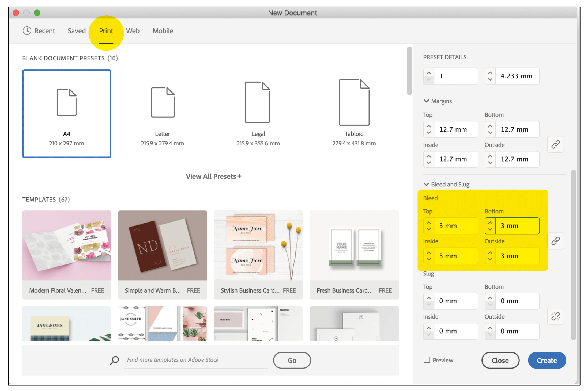Click the Adobe Stock template search field
Screen dimensions: 588x391
(195, 360)
